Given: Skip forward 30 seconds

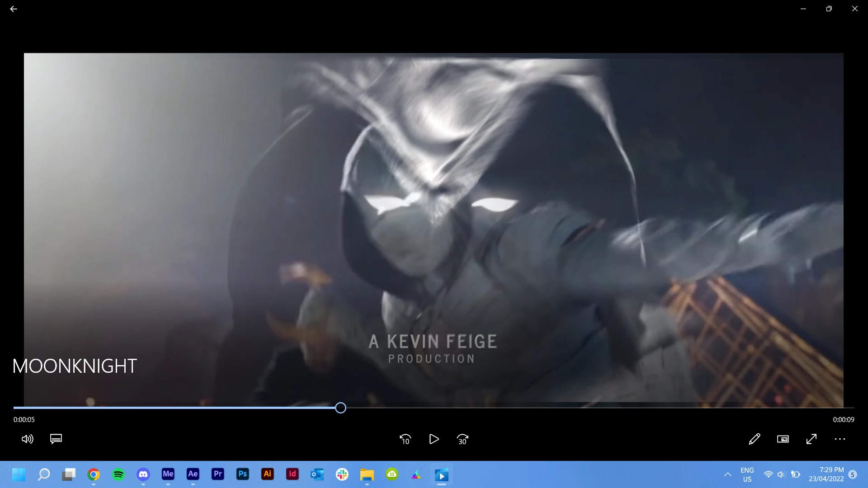Looking at the screenshot, I should coord(462,439).
